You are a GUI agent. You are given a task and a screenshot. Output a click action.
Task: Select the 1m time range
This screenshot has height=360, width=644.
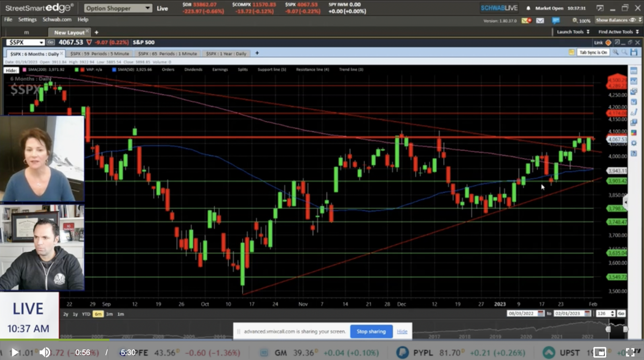point(121,314)
